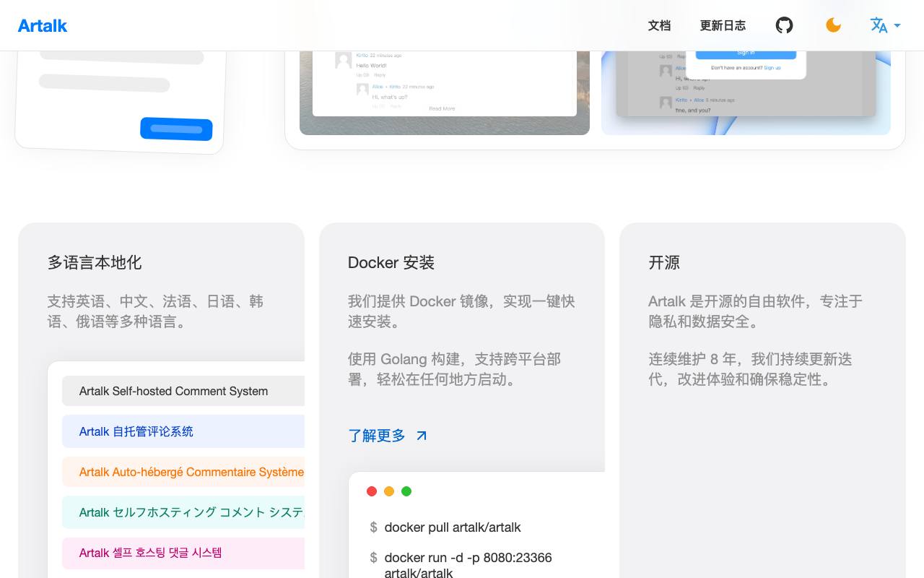Click the paragraph starting with 支持英语

156,311
